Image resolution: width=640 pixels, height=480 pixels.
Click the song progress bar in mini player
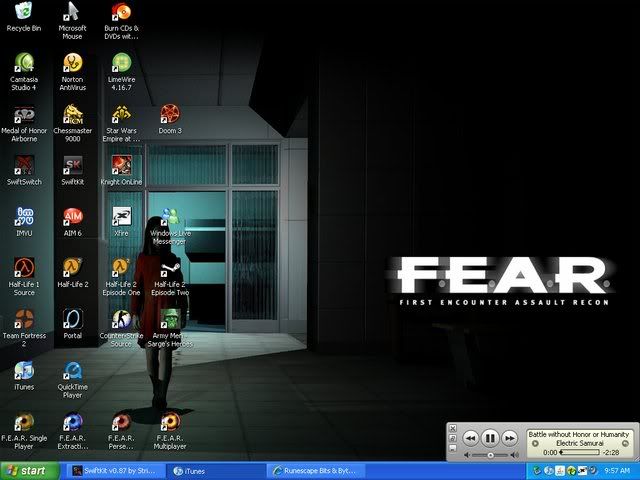pos(579,452)
